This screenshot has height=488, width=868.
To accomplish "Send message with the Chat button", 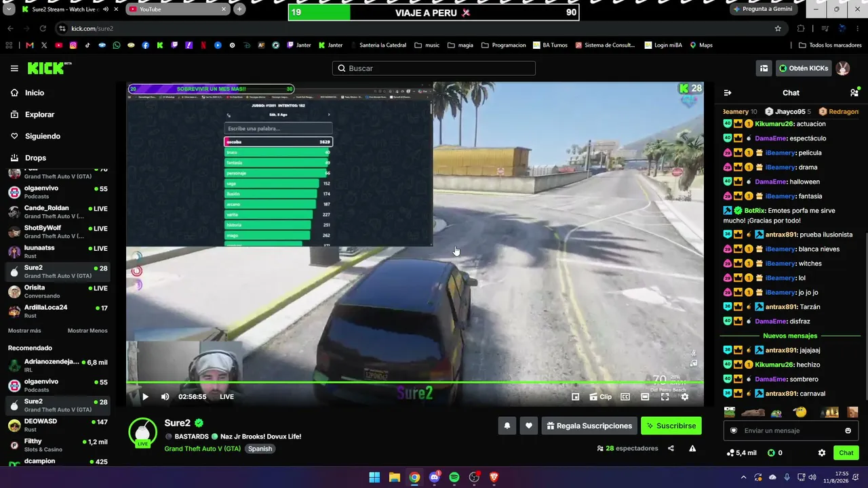I will point(846,453).
